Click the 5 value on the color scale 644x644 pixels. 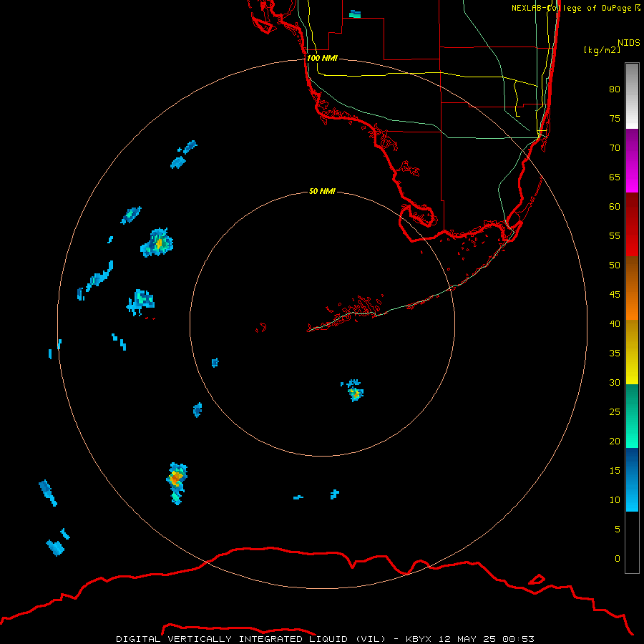(618, 530)
